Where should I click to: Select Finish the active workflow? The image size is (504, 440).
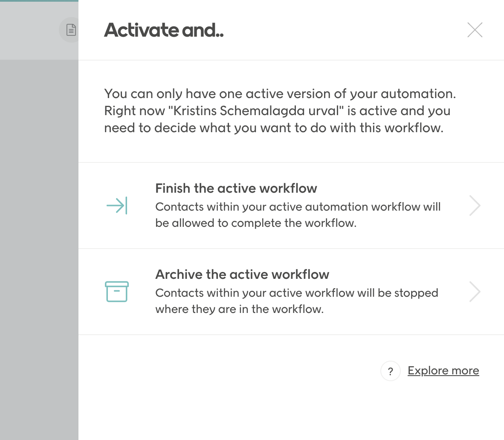pyautogui.click(x=237, y=188)
